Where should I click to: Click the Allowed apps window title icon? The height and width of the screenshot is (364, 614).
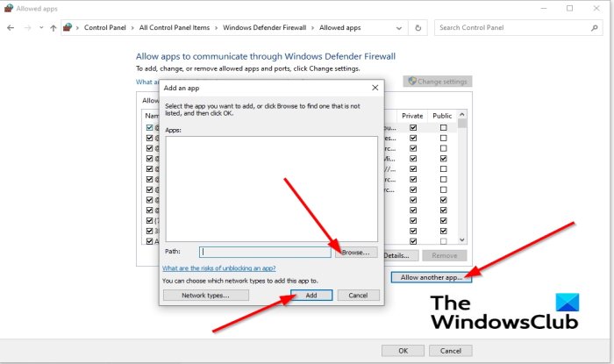tap(9, 8)
